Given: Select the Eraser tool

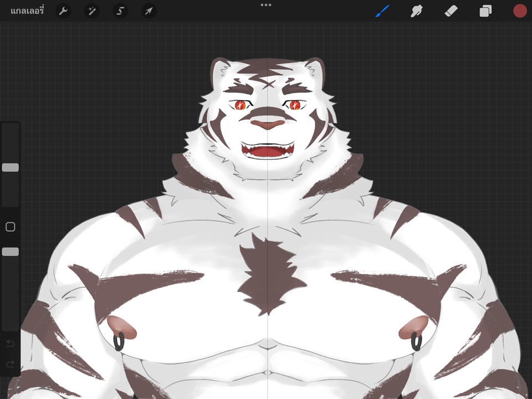Looking at the screenshot, I should click(451, 11).
